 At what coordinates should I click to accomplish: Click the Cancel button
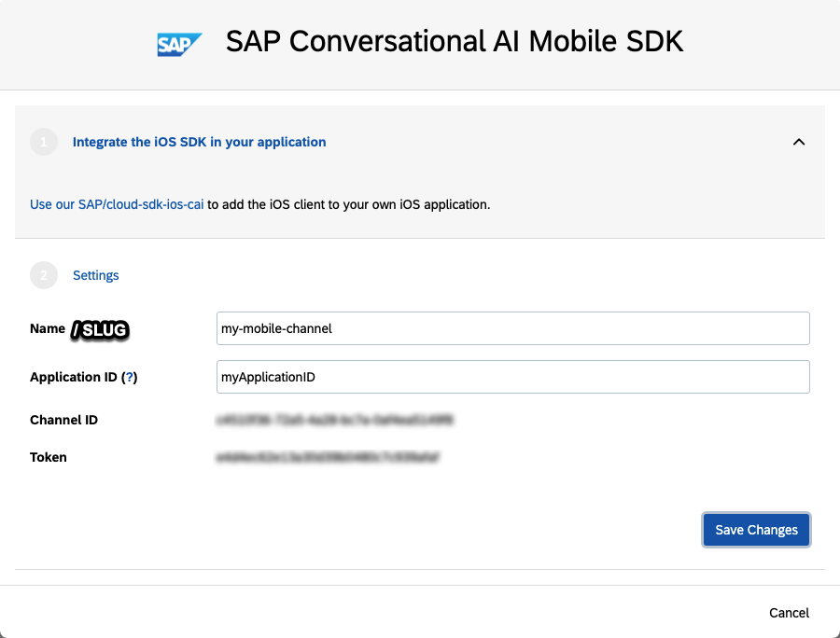tap(789, 613)
